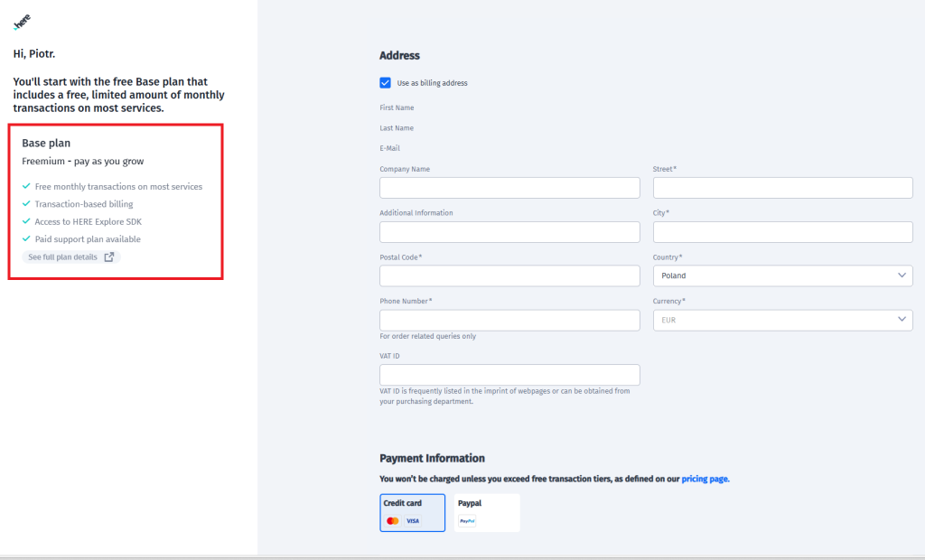Click the VISA logo icon

[x=413, y=521]
